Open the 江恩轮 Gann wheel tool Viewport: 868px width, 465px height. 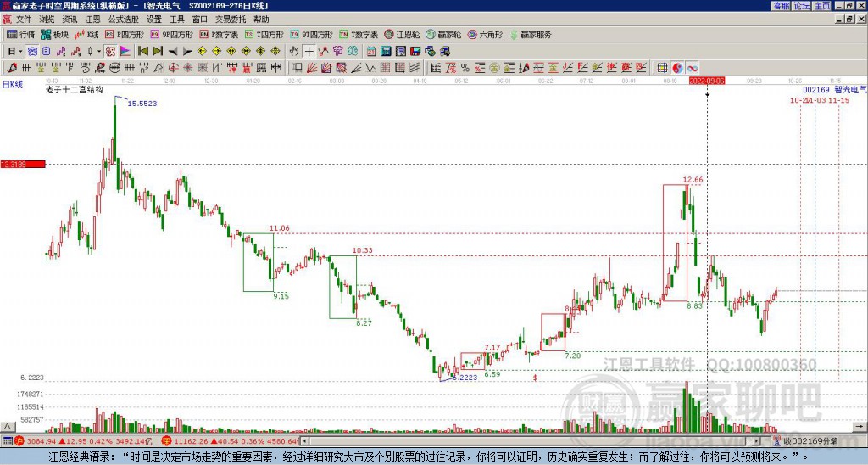pyautogui.click(x=404, y=35)
